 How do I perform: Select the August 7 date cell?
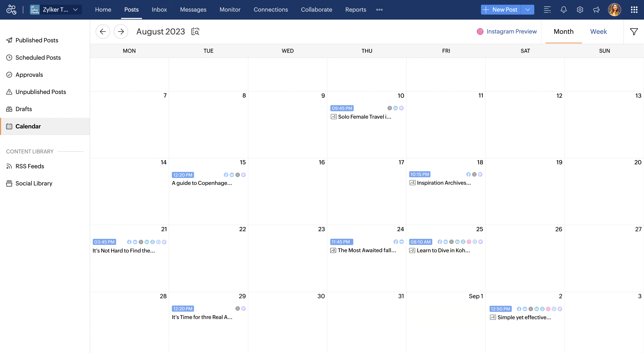[129, 125]
